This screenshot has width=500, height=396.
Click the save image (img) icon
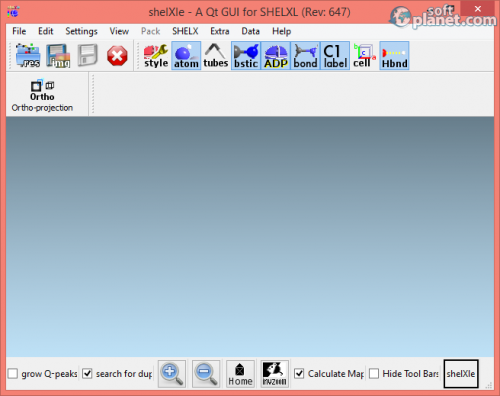pos(58,56)
